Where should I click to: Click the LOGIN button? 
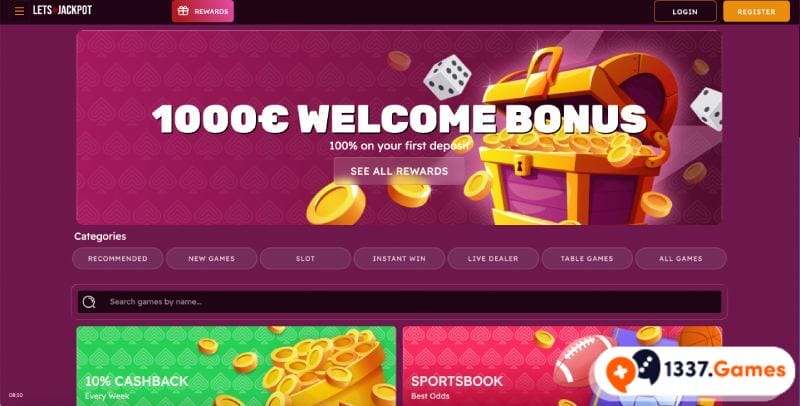click(685, 11)
